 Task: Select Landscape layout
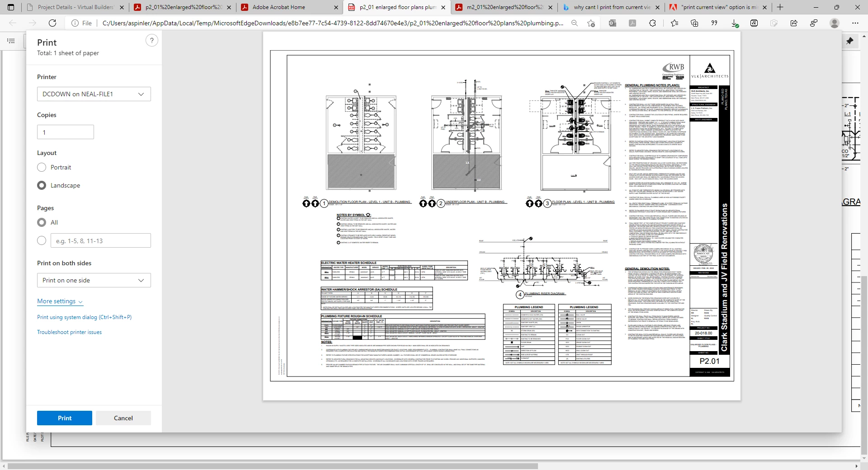click(42, 185)
